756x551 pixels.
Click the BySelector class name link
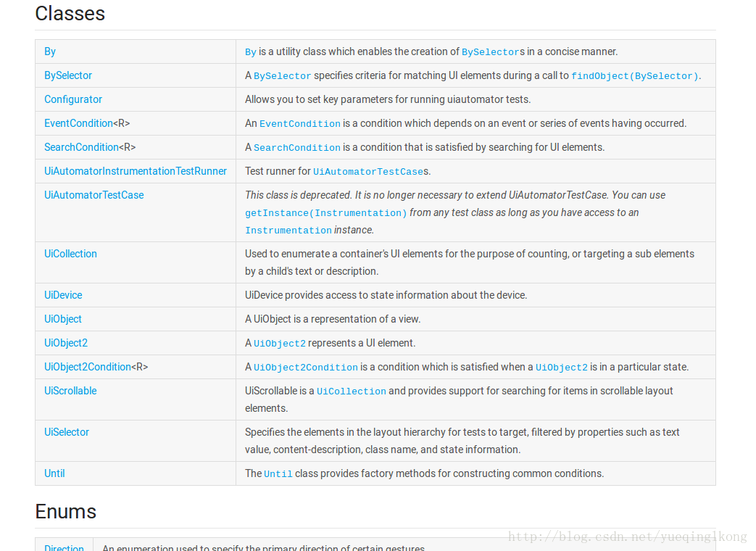click(x=68, y=75)
